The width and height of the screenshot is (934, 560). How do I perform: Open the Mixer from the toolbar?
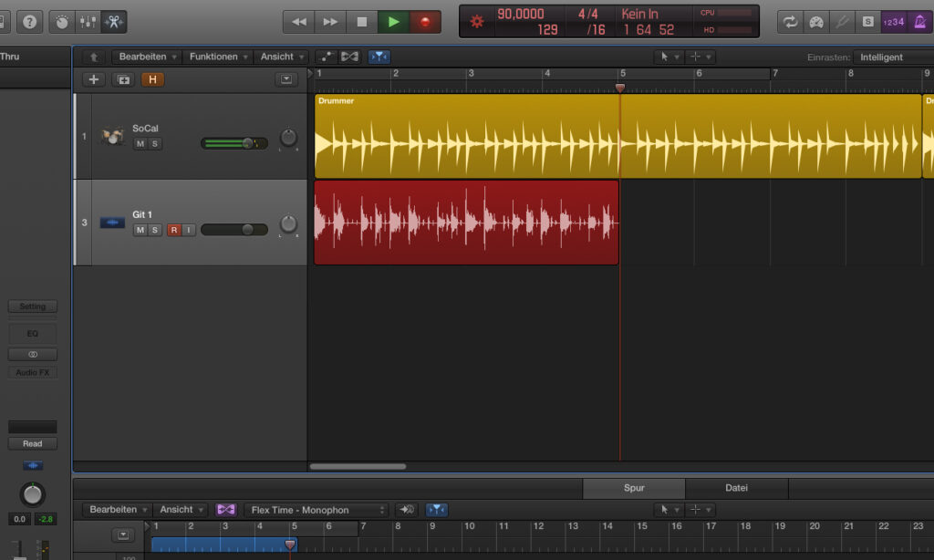pyautogui.click(x=88, y=21)
